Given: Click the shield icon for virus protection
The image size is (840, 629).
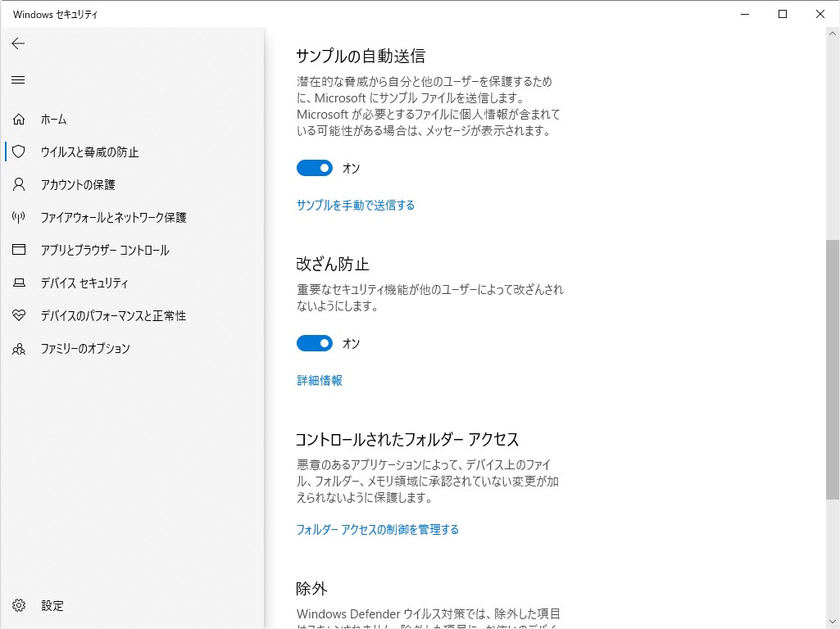Looking at the screenshot, I should tap(19, 152).
